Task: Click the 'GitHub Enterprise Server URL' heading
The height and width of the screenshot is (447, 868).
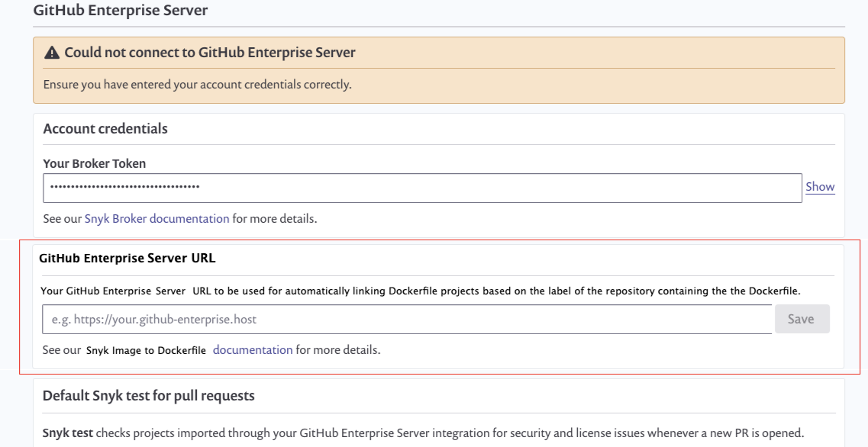Action: 127,259
